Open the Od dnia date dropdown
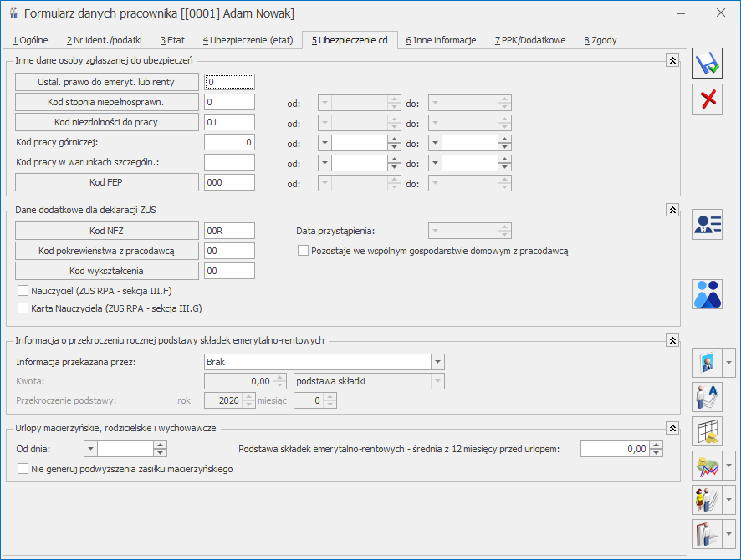 (91, 449)
